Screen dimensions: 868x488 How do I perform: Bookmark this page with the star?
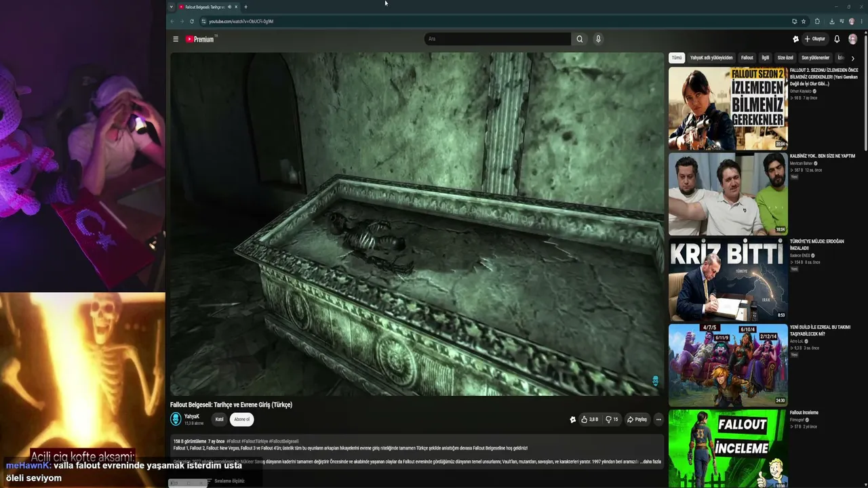[x=804, y=22]
